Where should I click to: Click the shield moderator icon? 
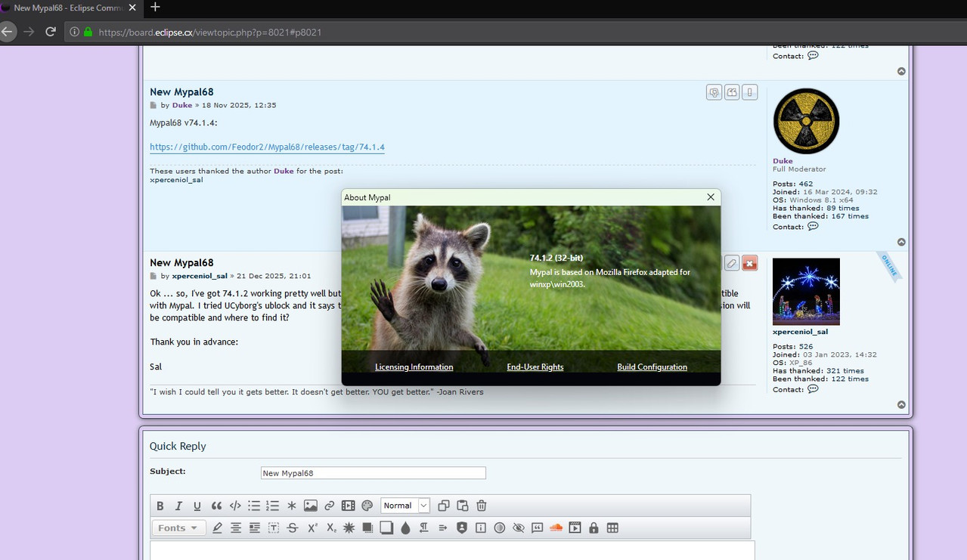[x=462, y=528]
